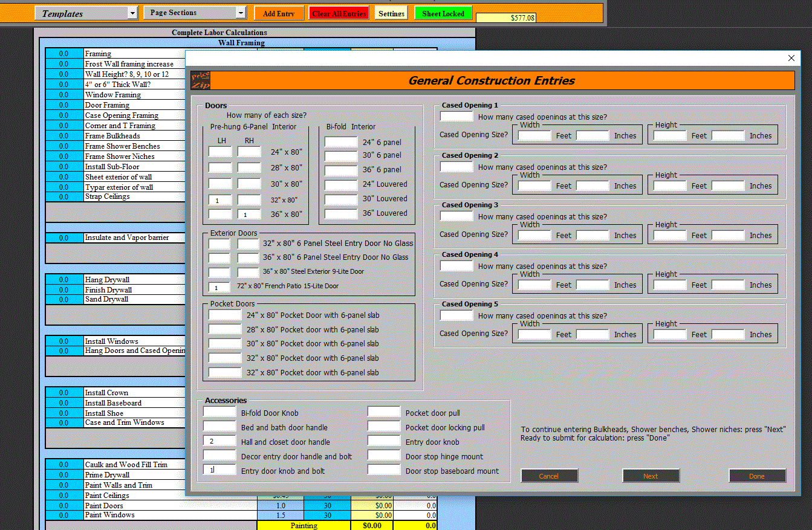812x530 pixels.
Task: Click the yellow Painting total label cell
Action: coord(304,526)
